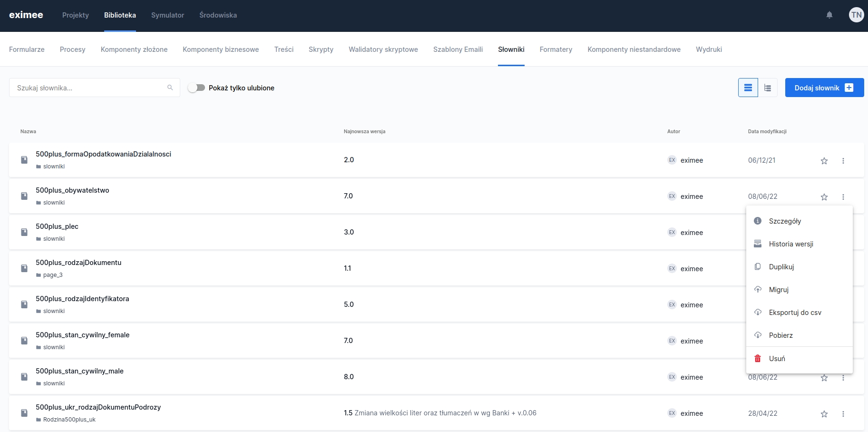
Task: Select Eksportuj do csv menu option
Action: (x=795, y=313)
